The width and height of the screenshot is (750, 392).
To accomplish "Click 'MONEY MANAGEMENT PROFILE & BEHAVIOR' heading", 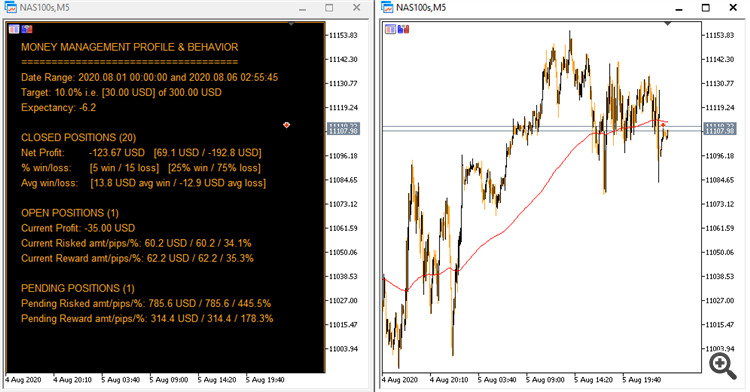I will tap(130, 47).
